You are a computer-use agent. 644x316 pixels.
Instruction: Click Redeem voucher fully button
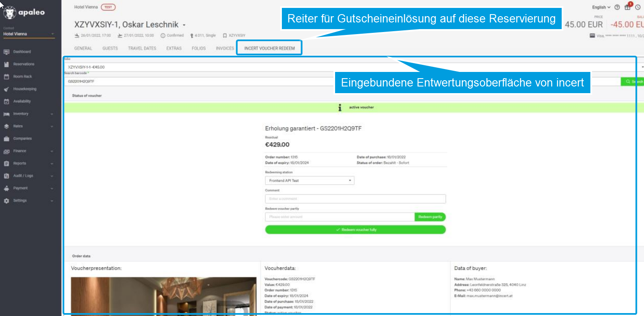355,230
